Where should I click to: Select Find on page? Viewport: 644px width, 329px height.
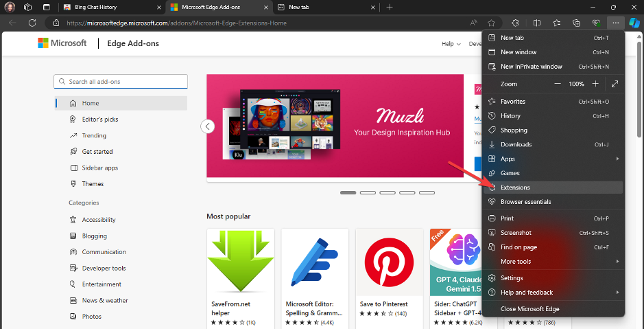click(x=553, y=247)
